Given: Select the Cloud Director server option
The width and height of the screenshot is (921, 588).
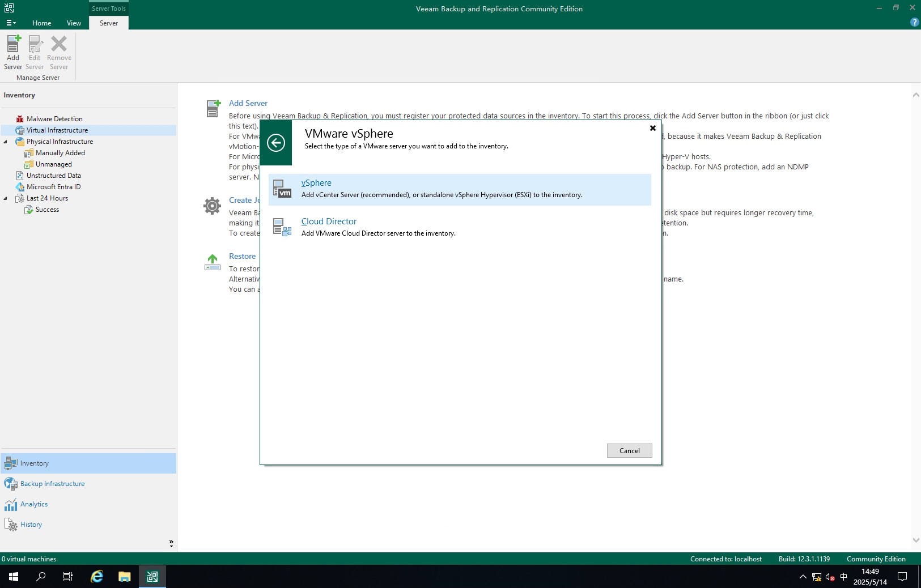Looking at the screenshot, I should (329, 221).
